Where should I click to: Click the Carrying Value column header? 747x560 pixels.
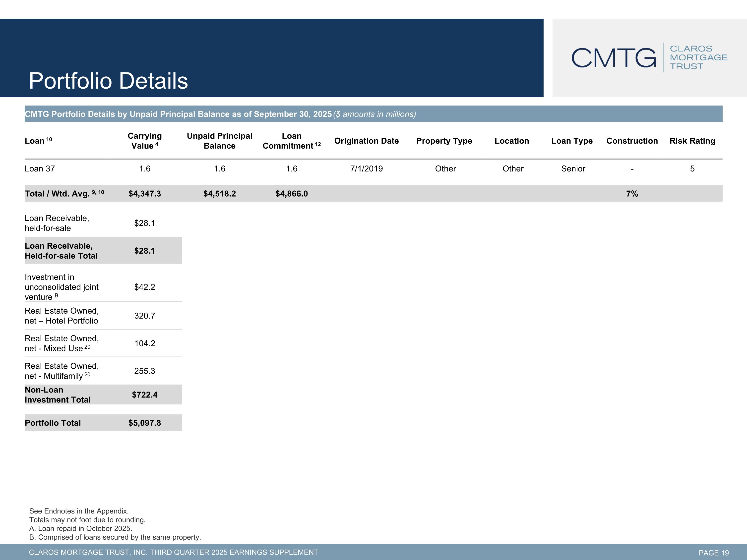(x=144, y=141)
